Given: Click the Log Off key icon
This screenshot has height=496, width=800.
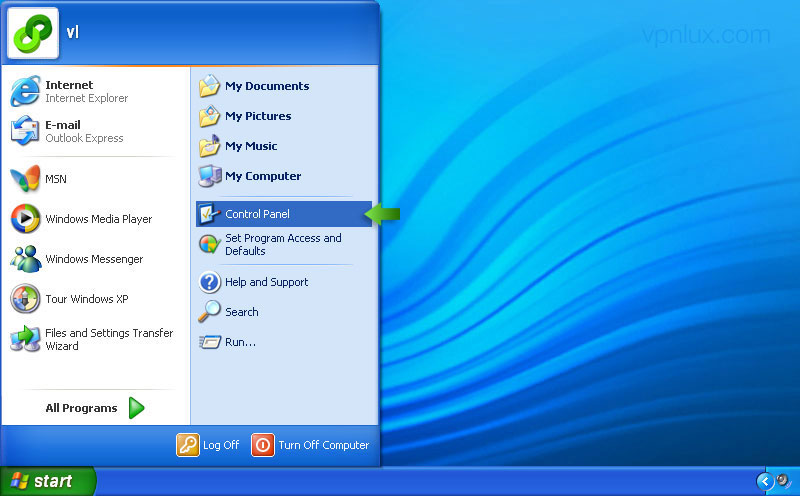Looking at the screenshot, I should [188, 445].
